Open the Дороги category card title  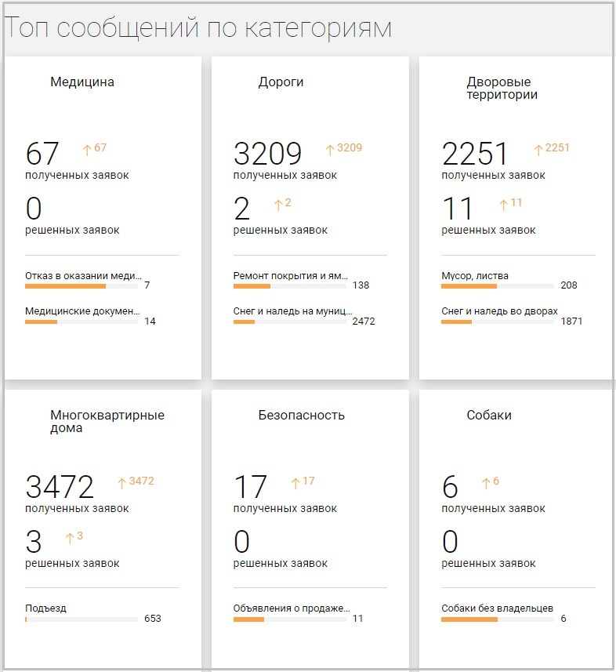coord(281,82)
